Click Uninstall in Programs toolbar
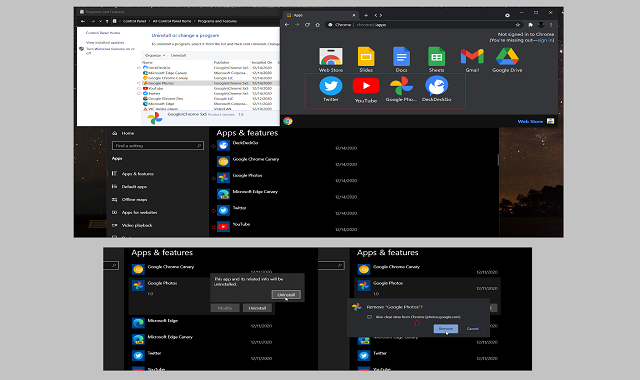This screenshot has height=380, width=640. point(178,55)
